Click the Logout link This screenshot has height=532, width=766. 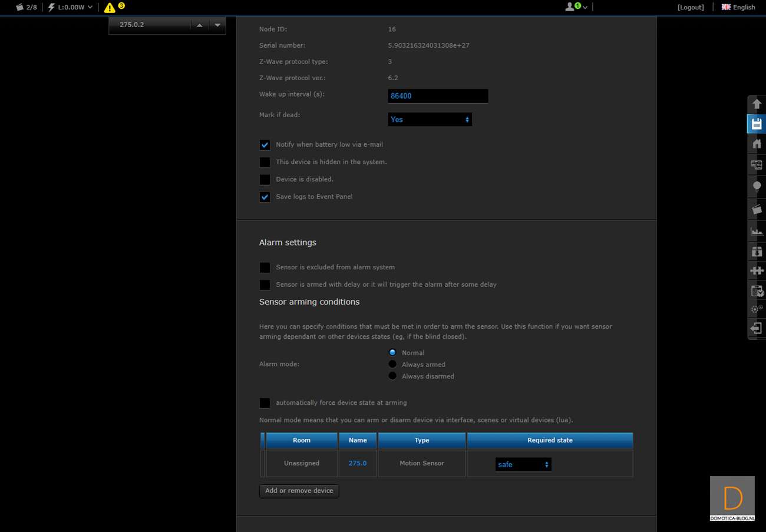pos(691,7)
